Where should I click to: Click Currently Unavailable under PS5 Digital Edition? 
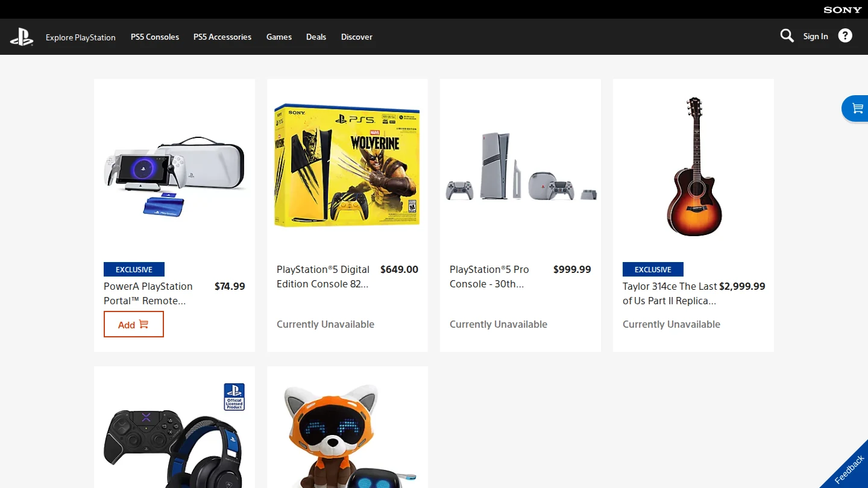tap(325, 324)
